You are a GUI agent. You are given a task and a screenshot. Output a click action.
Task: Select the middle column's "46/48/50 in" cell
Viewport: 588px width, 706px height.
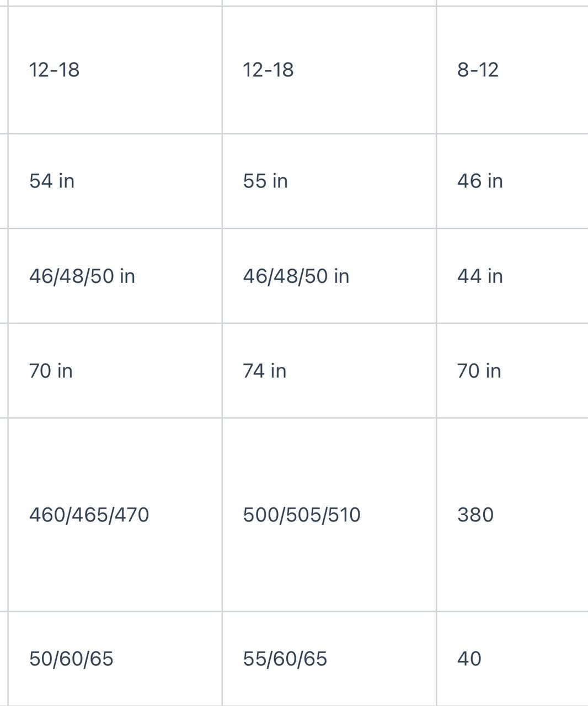pos(329,276)
